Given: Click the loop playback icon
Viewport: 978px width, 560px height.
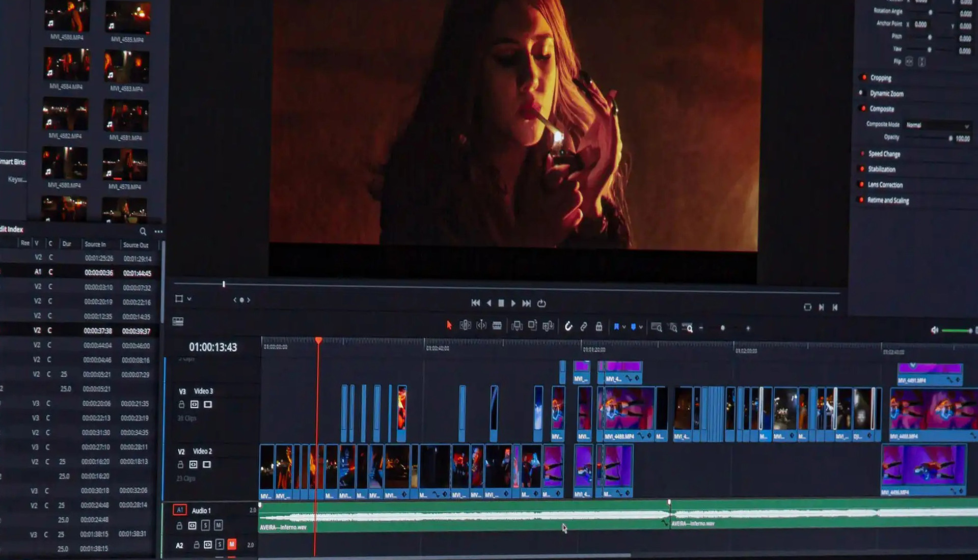Looking at the screenshot, I should click(x=541, y=303).
